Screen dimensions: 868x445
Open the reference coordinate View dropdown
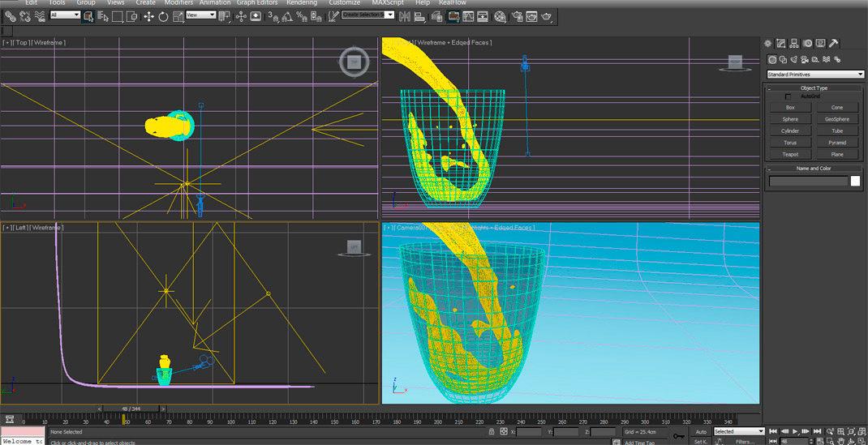[200, 15]
